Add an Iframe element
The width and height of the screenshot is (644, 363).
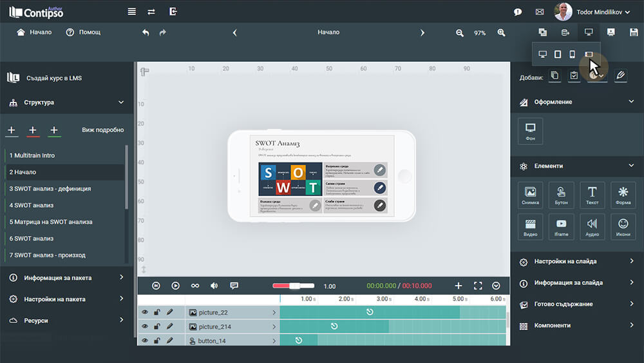[x=561, y=226]
